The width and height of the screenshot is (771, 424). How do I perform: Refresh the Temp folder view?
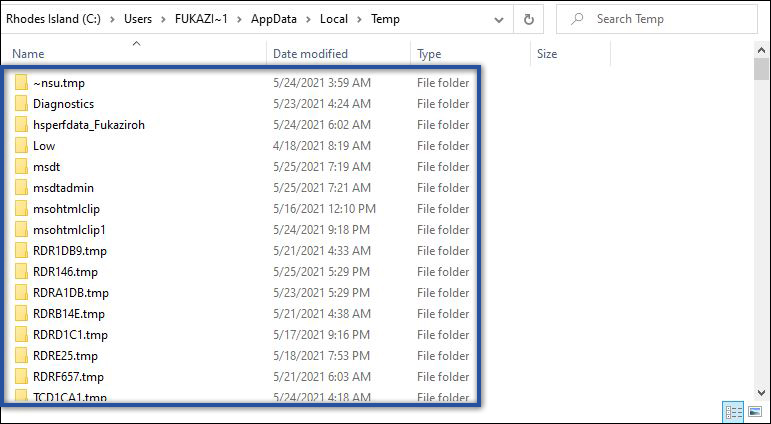click(529, 19)
